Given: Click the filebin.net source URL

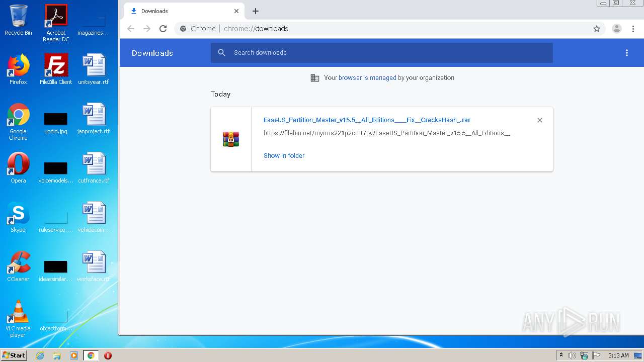Looking at the screenshot, I should [x=389, y=133].
